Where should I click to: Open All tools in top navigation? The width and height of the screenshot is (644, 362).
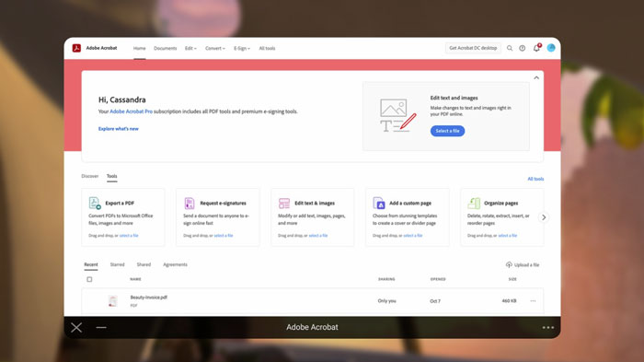[x=267, y=48]
